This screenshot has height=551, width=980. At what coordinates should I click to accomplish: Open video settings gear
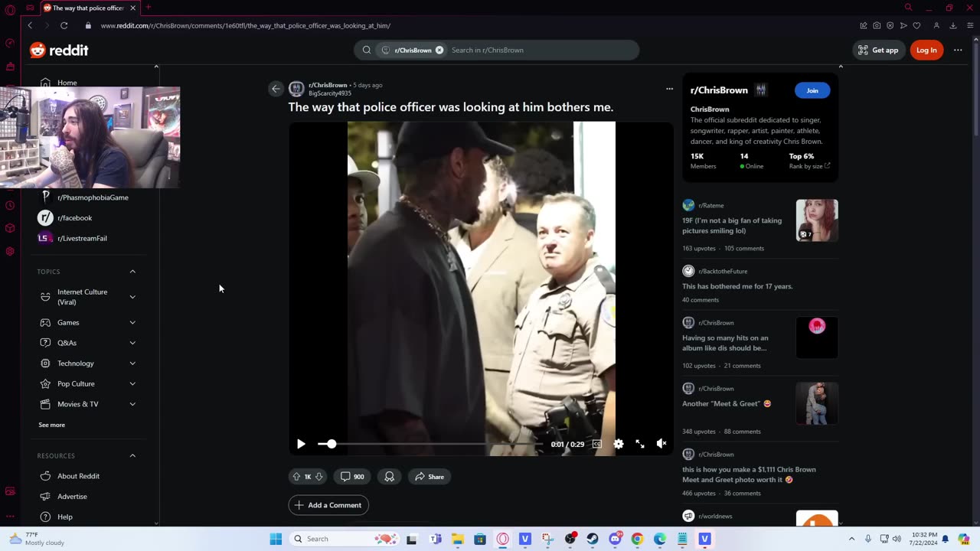pyautogui.click(x=619, y=444)
